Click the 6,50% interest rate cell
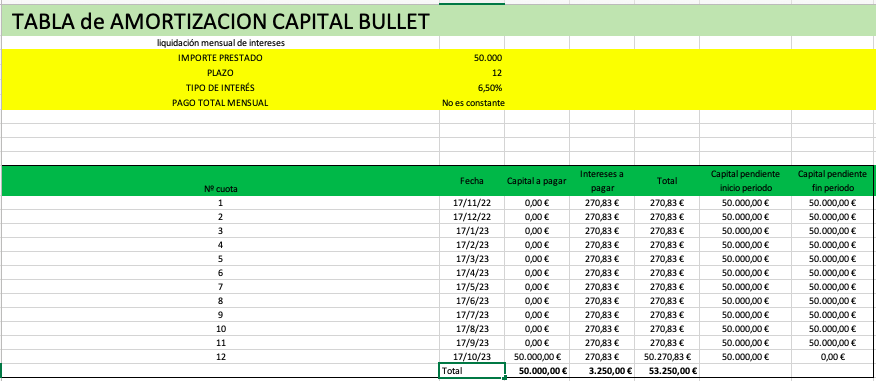Image resolution: width=876 pixels, height=381 pixels. [x=472, y=88]
